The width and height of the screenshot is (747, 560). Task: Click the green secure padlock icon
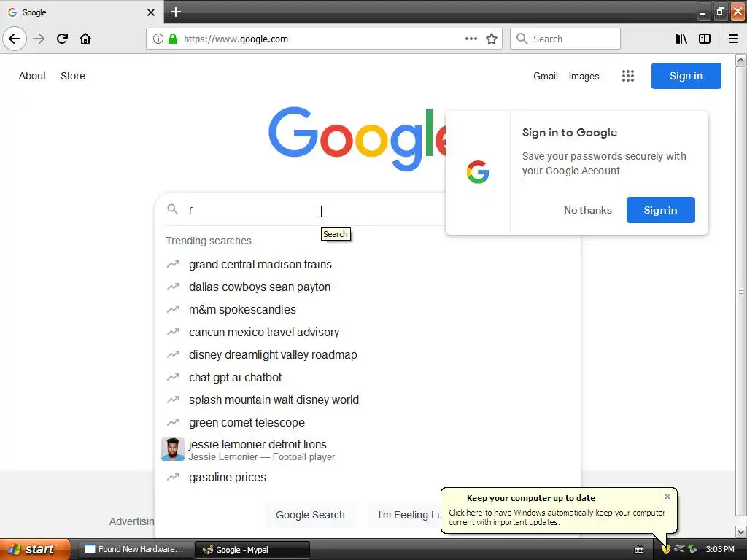(x=173, y=39)
